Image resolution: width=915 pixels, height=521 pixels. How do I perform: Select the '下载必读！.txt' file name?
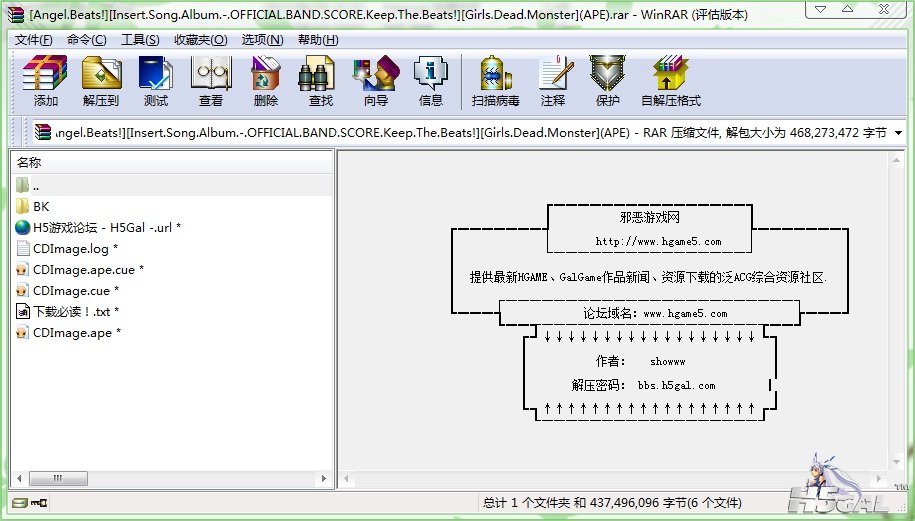pos(76,312)
